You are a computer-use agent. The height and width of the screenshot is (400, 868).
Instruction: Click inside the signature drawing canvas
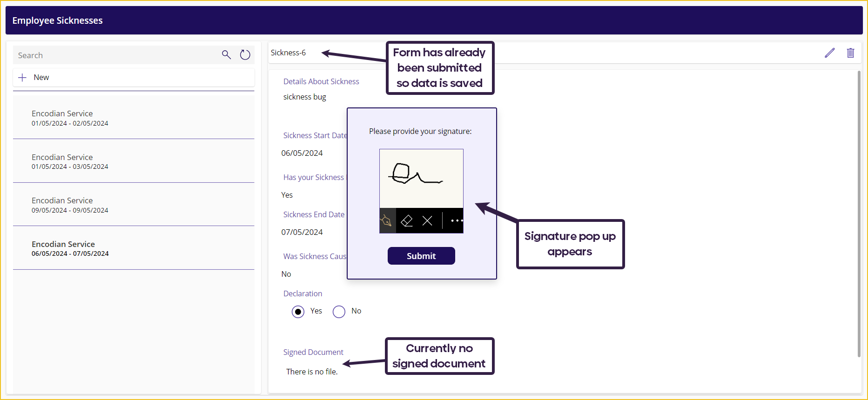421,179
